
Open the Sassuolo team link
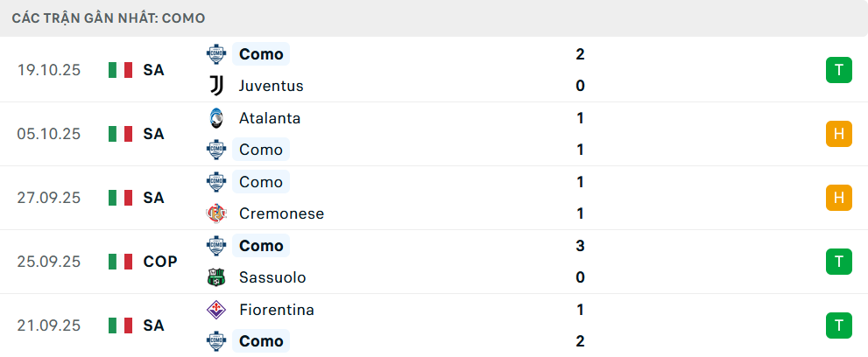(x=272, y=277)
